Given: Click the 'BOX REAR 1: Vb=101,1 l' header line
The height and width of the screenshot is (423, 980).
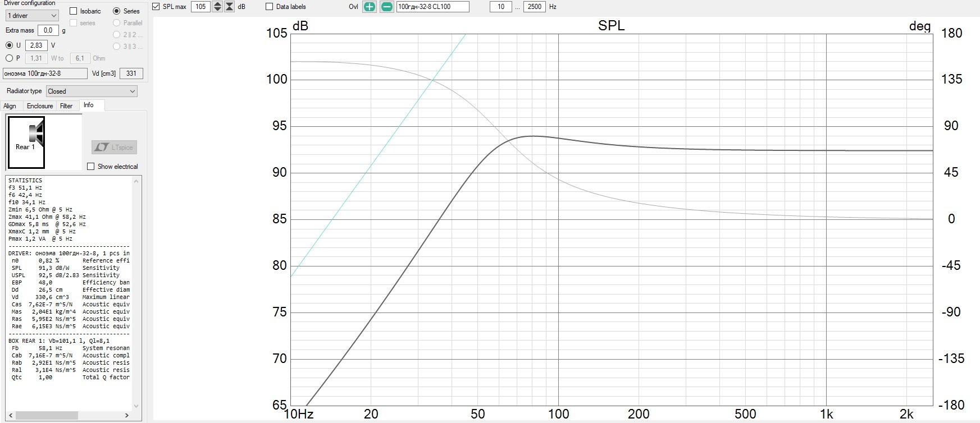Looking at the screenshot, I should pos(59,341).
